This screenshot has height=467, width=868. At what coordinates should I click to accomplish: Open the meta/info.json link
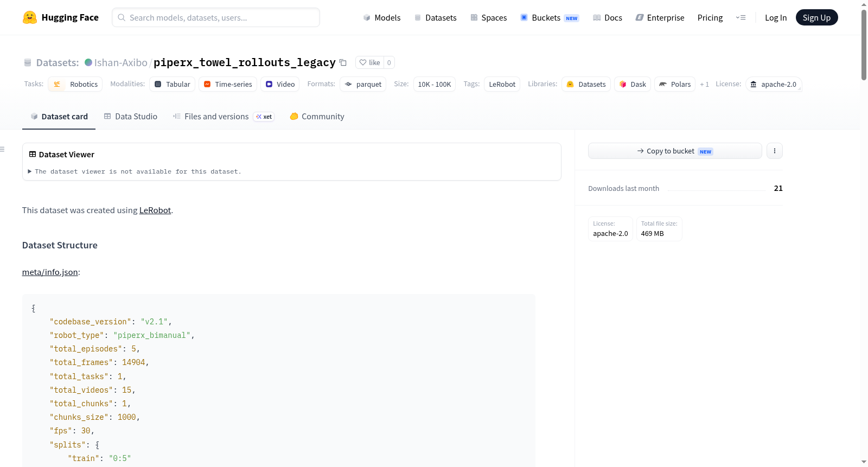(50, 272)
